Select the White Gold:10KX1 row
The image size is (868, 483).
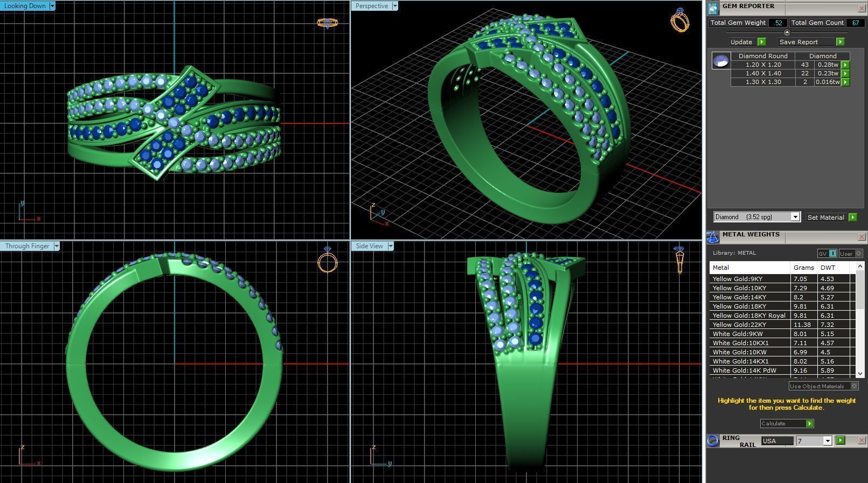782,343
